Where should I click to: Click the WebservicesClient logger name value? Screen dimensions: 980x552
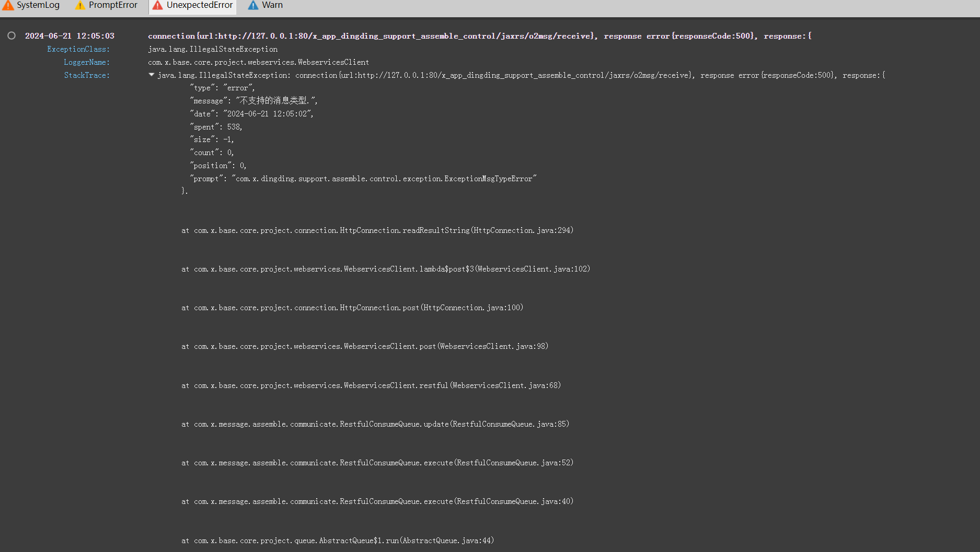click(x=258, y=62)
